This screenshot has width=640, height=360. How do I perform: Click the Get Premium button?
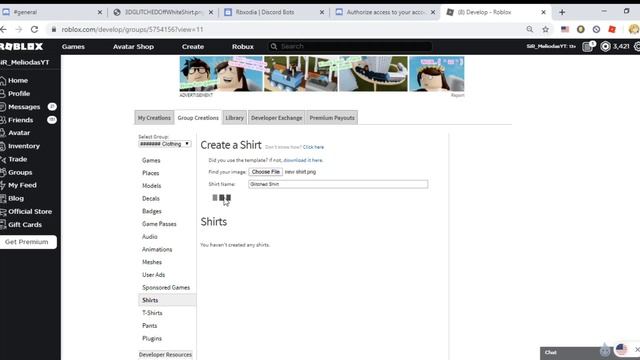tap(28, 242)
